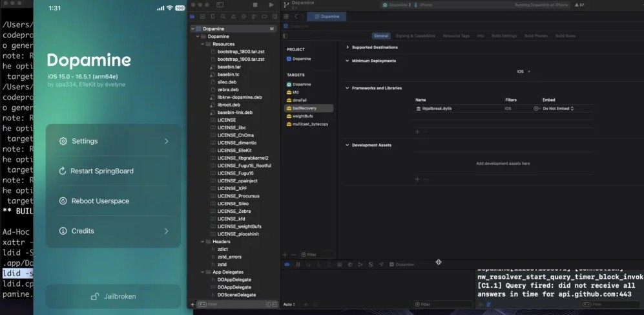This screenshot has height=315, width=644.
Task: Switch to Build Settings tab
Action: pyautogui.click(x=504, y=36)
